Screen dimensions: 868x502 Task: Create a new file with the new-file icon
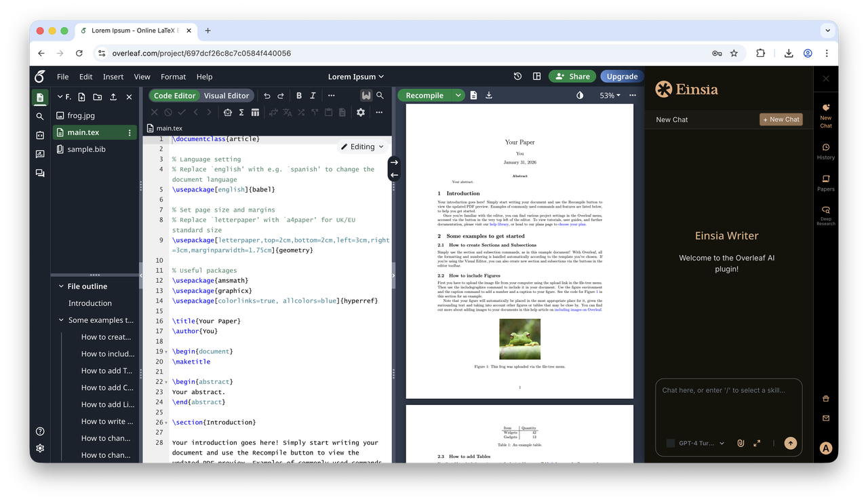[82, 96]
